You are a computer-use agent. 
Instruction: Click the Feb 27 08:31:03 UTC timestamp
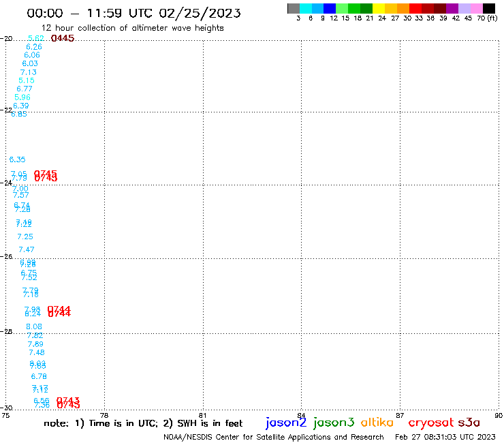445,438
